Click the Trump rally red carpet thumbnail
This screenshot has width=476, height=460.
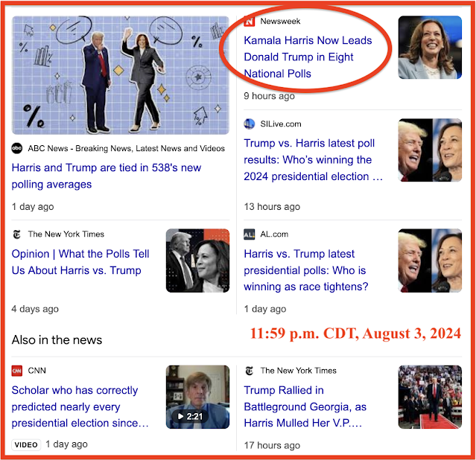(430, 397)
